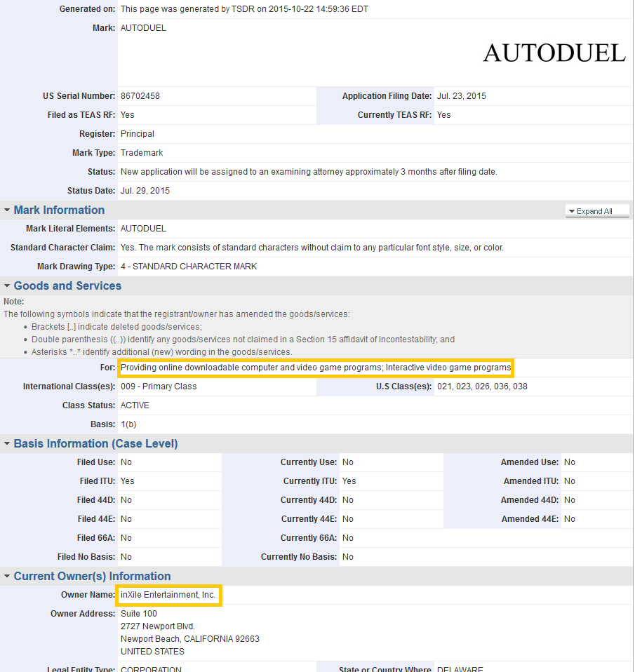Click the Status text about examining attorney
635x672 pixels.
pyautogui.click(x=309, y=171)
